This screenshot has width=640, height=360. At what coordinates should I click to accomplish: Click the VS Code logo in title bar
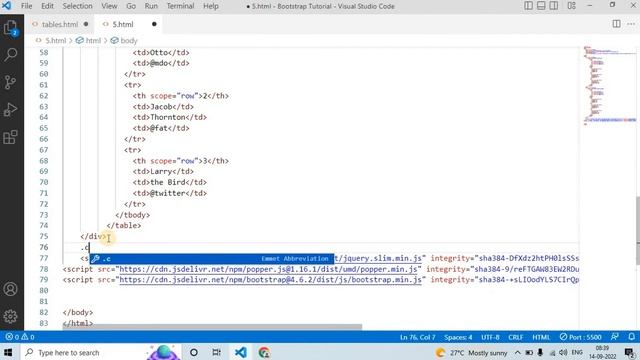(x=7, y=6)
